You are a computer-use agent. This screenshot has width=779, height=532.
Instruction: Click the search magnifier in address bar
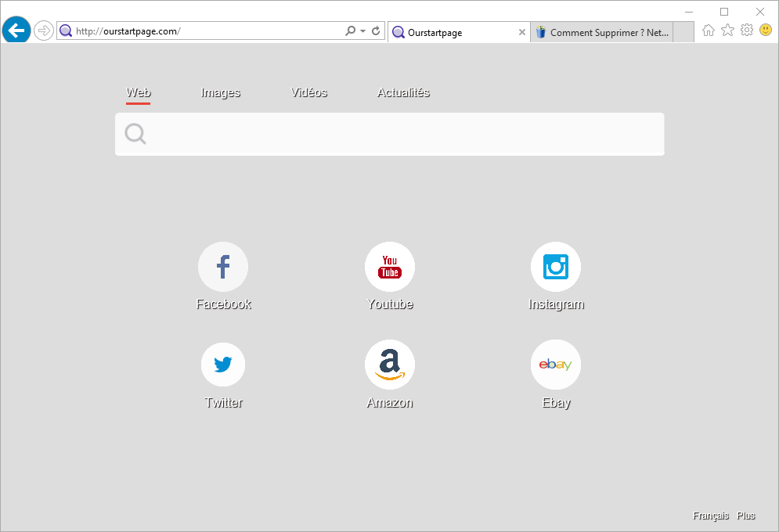click(x=350, y=31)
